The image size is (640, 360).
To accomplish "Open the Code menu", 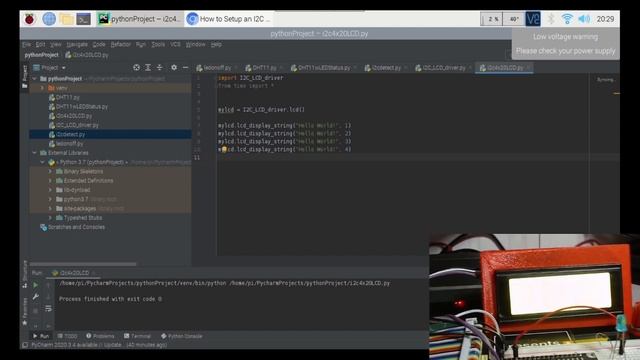I will point(99,44).
